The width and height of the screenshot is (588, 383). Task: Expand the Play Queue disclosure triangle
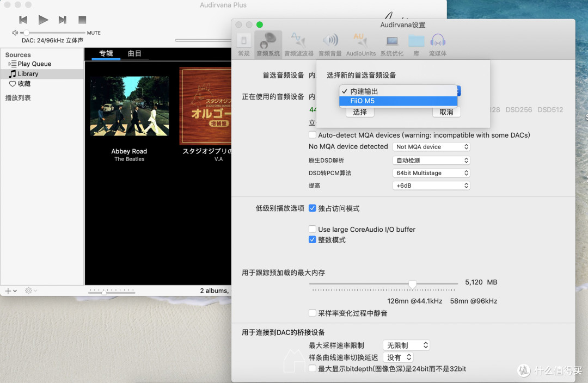click(x=9, y=64)
